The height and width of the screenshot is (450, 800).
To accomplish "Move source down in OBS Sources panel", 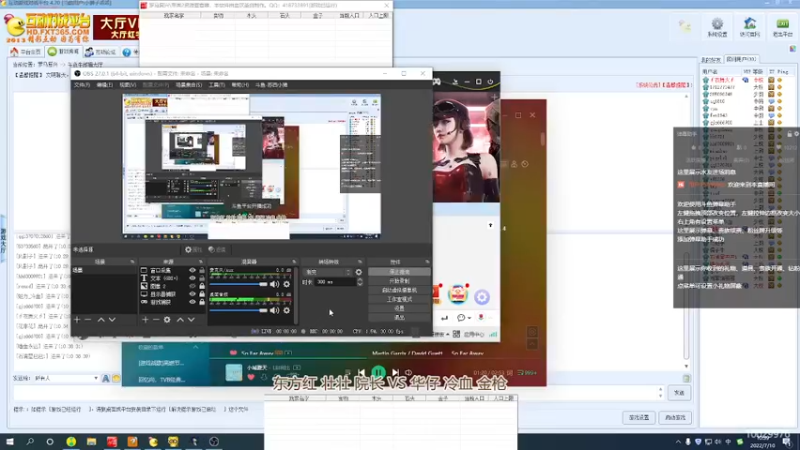I will tap(191, 319).
